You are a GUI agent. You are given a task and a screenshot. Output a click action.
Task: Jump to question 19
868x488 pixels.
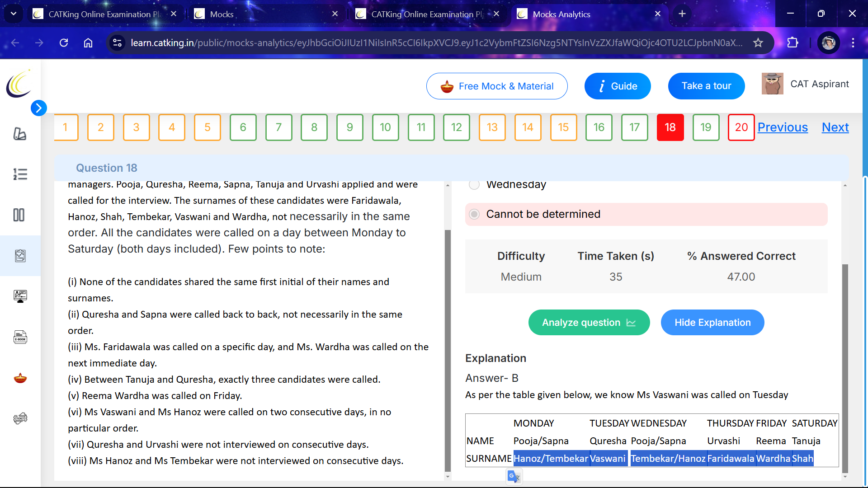[x=706, y=127]
